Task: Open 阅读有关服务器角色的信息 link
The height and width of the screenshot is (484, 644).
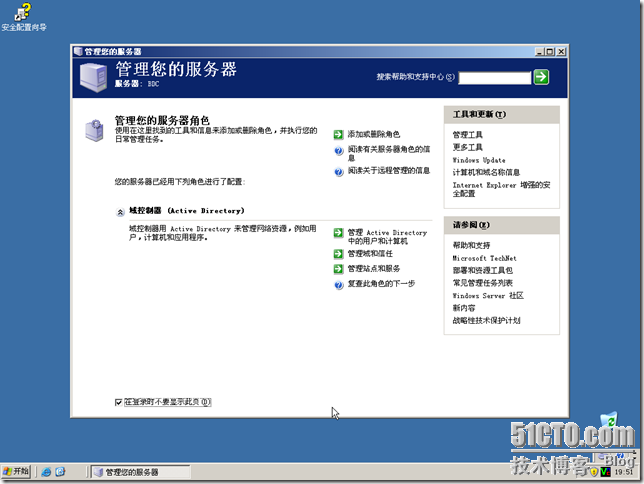Action: [389, 153]
